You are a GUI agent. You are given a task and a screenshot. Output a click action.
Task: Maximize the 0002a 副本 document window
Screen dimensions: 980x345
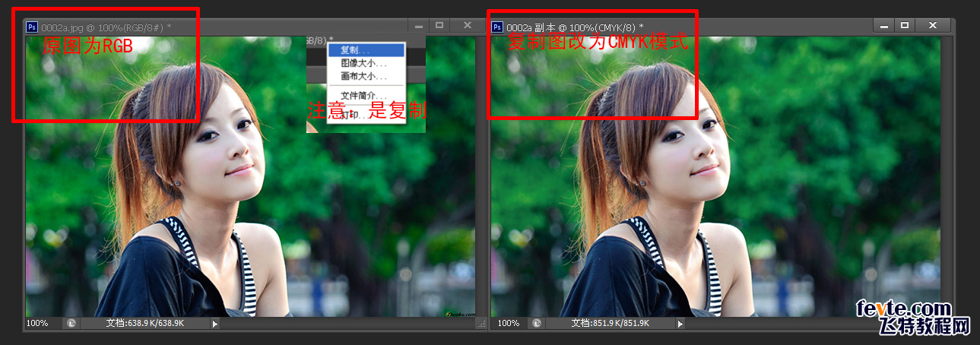tap(905, 26)
